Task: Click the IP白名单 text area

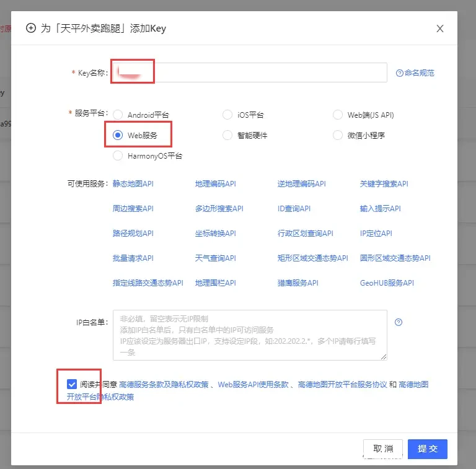Action: point(250,335)
